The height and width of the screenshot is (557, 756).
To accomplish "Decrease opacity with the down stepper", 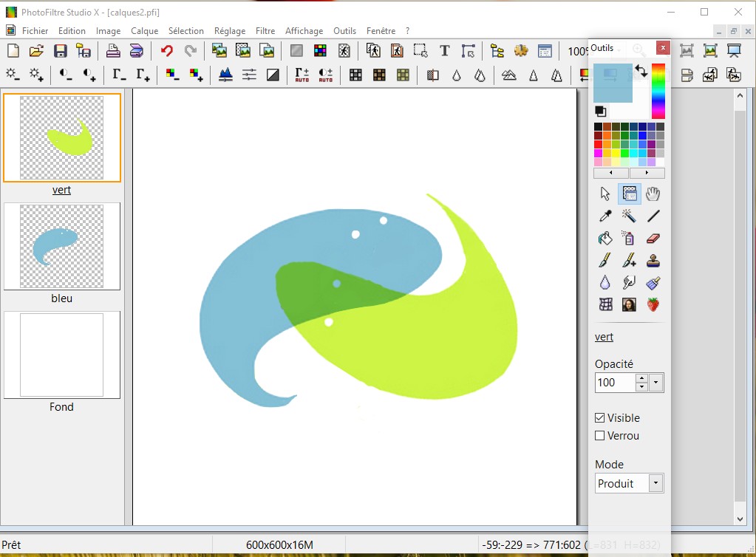I will point(641,387).
